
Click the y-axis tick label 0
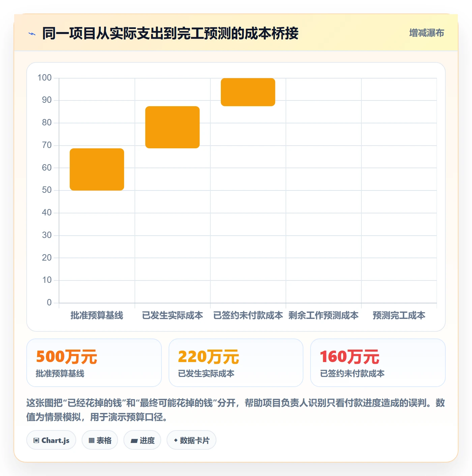click(49, 303)
